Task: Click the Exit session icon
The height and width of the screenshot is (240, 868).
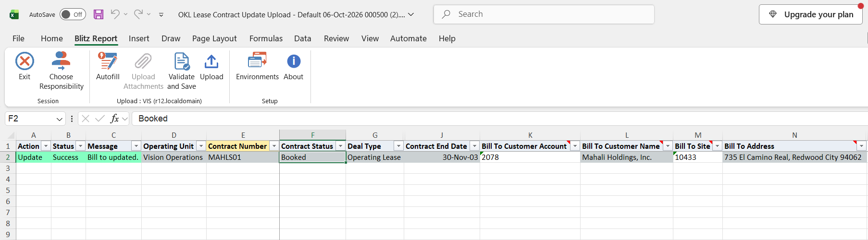Action: tap(25, 61)
